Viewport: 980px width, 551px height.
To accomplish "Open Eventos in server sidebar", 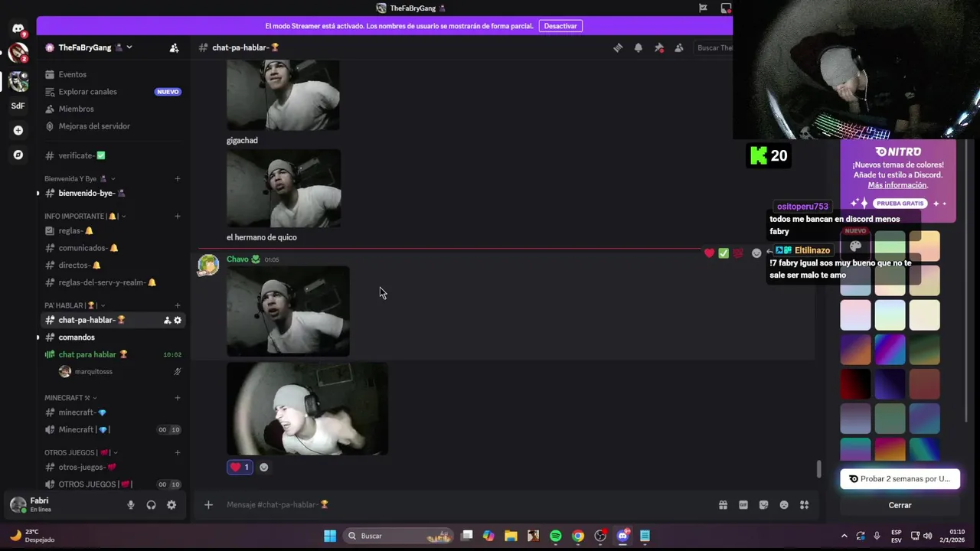I will pos(113,74).
